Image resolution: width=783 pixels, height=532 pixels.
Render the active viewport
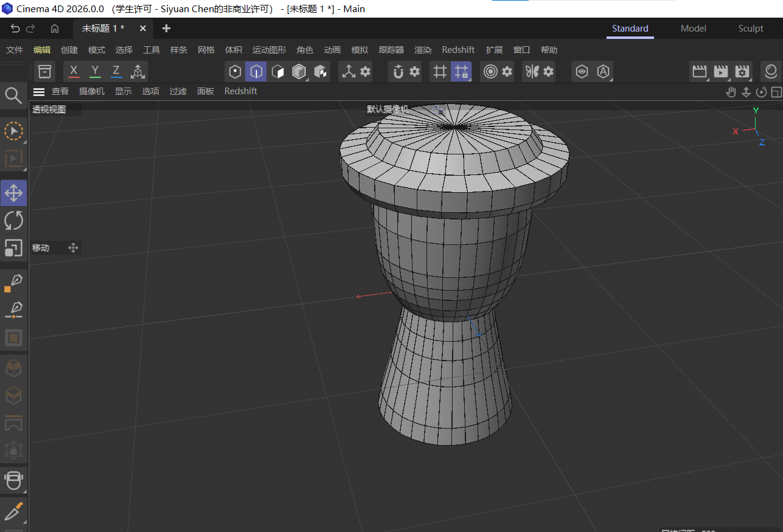coord(699,71)
